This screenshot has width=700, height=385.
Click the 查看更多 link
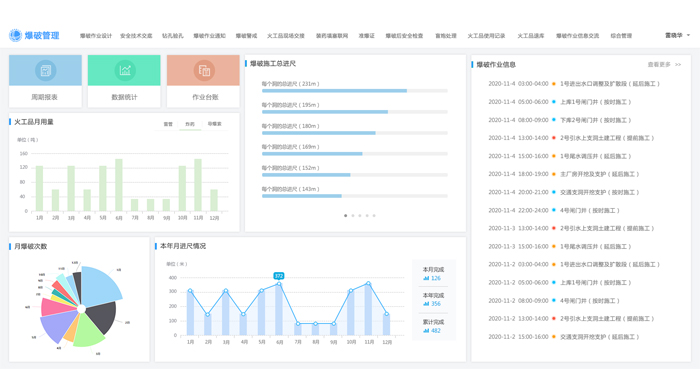point(659,65)
